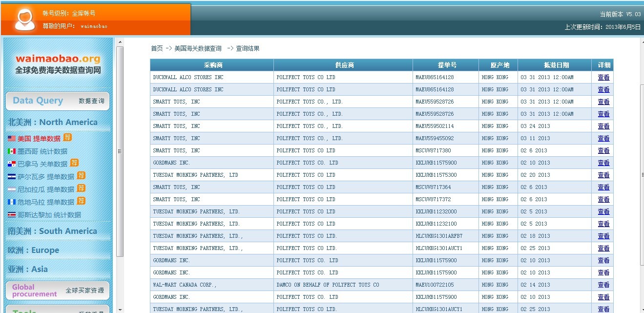Select the date cell 02 14 2013
The width and height of the screenshot is (644, 313).
coord(555,285)
